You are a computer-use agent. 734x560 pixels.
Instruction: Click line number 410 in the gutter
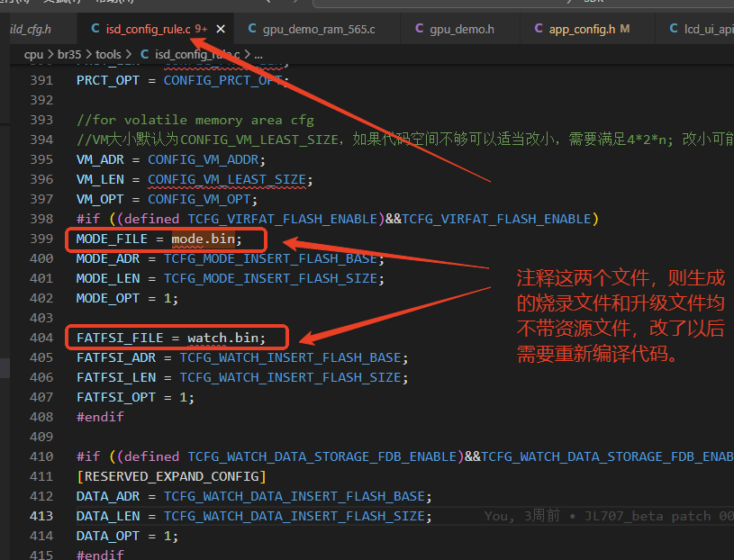pyautogui.click(x=41, y=456)
